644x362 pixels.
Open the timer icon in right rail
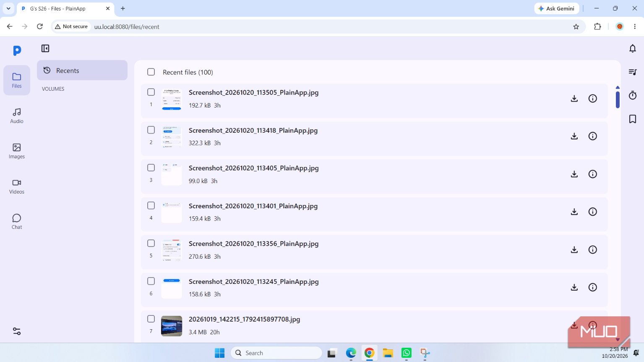(x=633, y=95)
